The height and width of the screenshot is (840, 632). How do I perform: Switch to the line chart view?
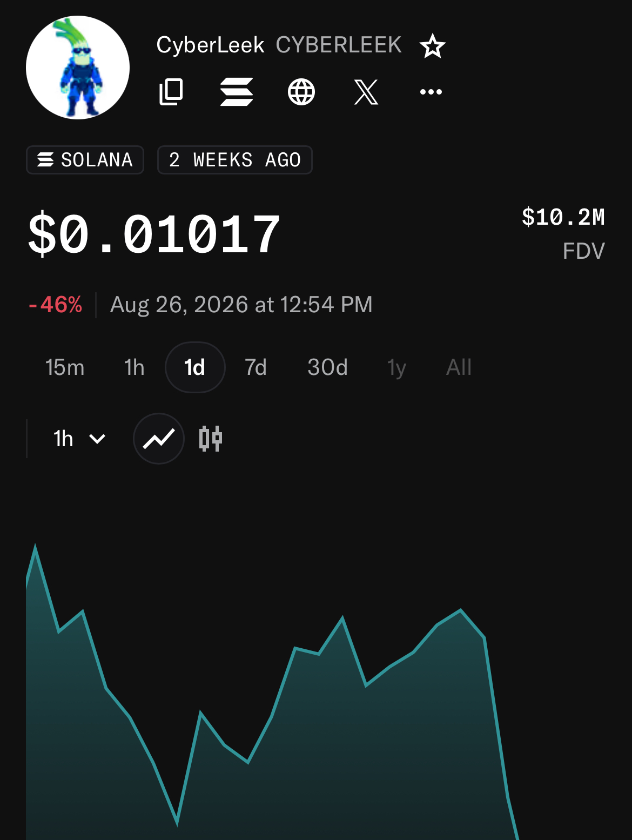159,439
